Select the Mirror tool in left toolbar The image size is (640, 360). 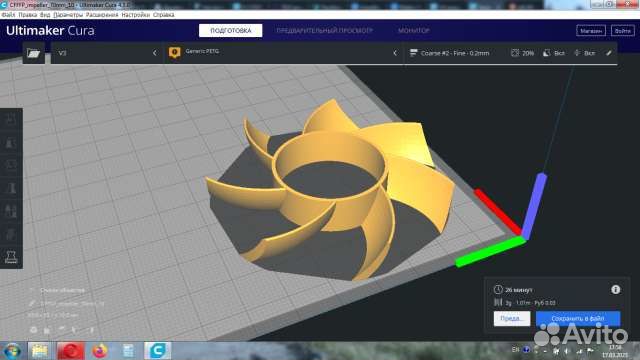pyautogui.click(x=11, y=188)
